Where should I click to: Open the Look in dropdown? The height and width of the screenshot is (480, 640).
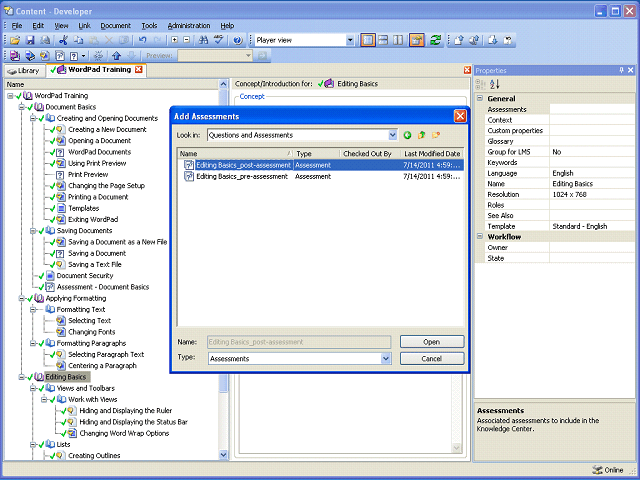392,135
